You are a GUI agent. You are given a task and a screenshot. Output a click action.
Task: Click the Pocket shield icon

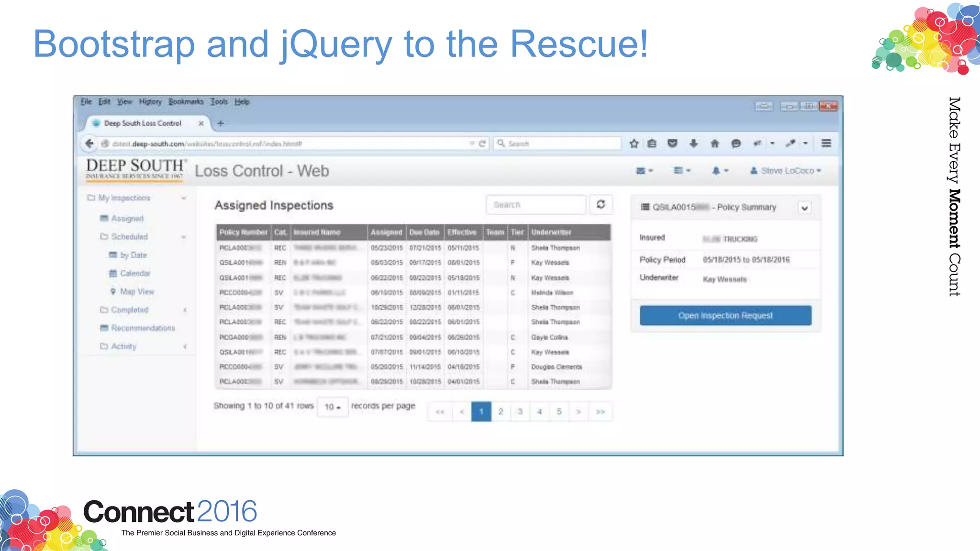672,143
